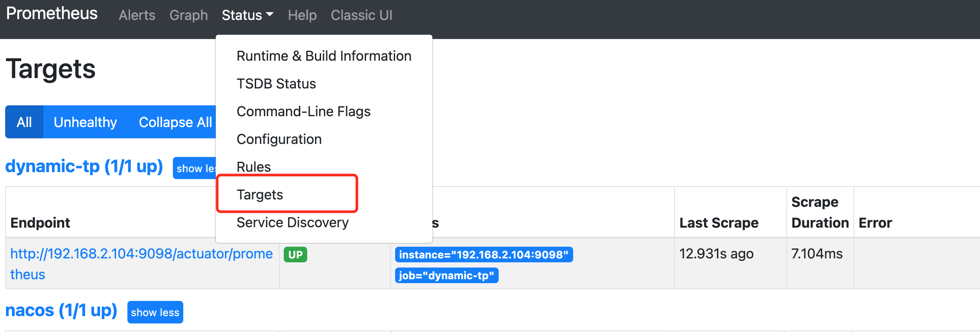Image resolution: width=980 pixels, height=333 pixels.
Task: Collapse nacos group with show less
Action: pyautogui.click(x=155, y=312)
